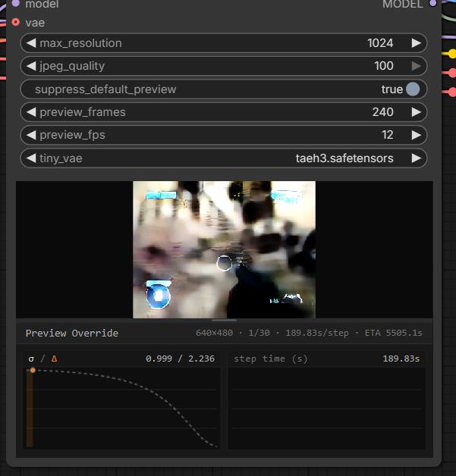Decrease max_resolution with left arrow
Screen dimensions: 456x476
pyautogui.click(x=31, y=43)
